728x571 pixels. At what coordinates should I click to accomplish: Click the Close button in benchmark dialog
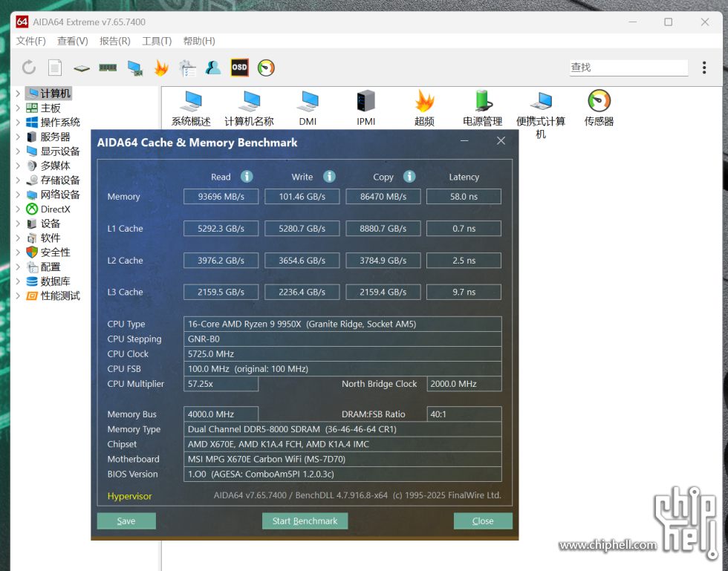(483, 521)
